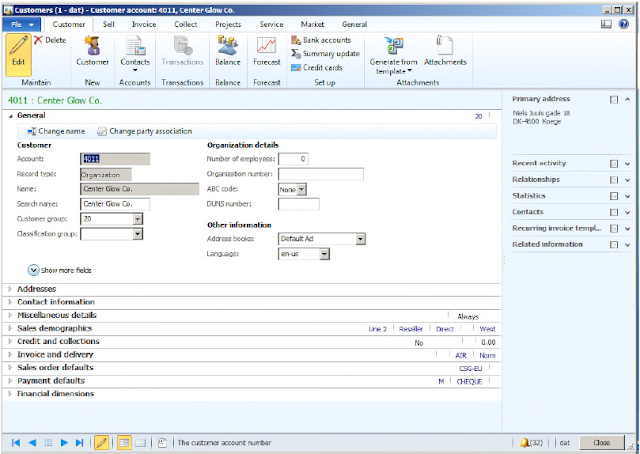
Task: Collapse the General fast tab
Action: (11, 116)
